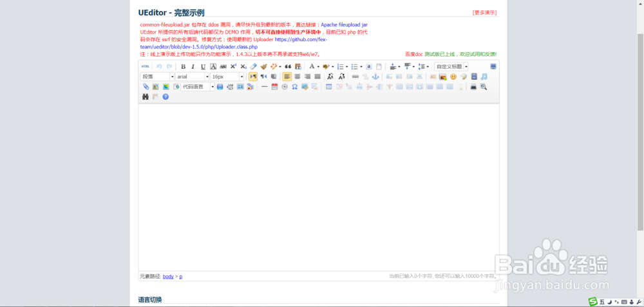Open the font color picker arrow

tap(318, 66)
